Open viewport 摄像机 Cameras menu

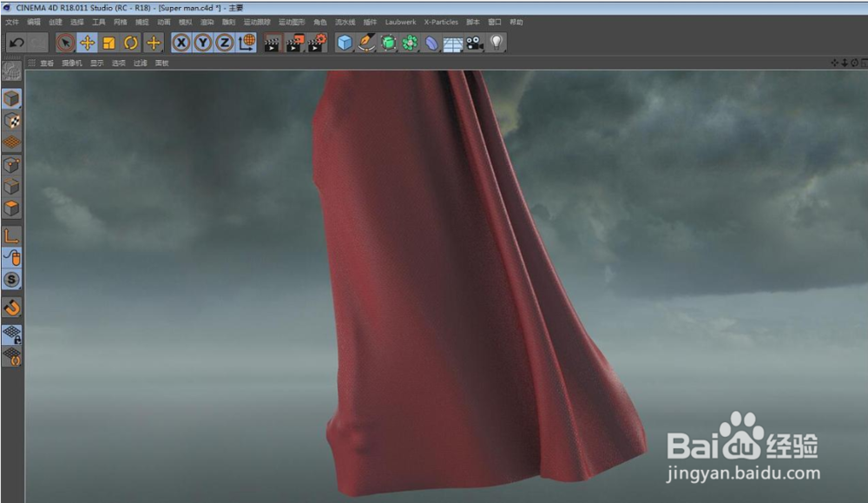pyautogui.click(x=72, y=63)
